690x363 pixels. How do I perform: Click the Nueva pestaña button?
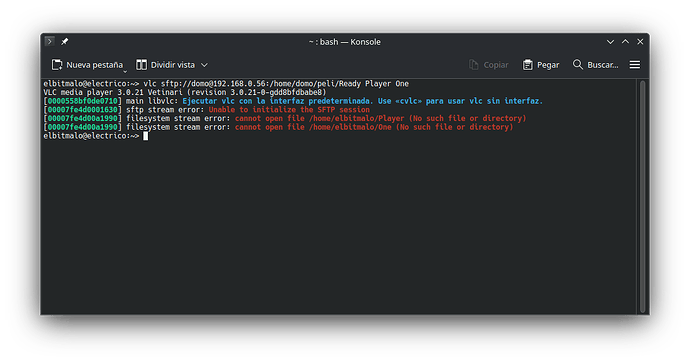pos(87,65)
